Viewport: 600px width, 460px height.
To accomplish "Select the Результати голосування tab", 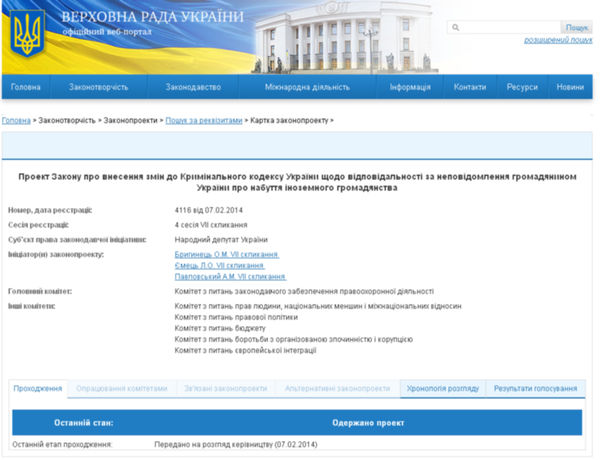I will point(535,388).
